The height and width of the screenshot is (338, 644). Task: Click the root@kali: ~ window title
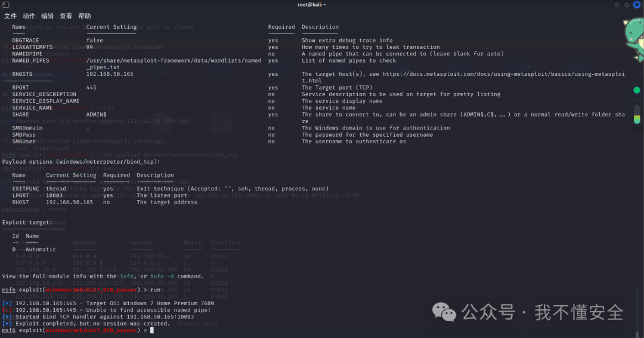tap(312, 5)
